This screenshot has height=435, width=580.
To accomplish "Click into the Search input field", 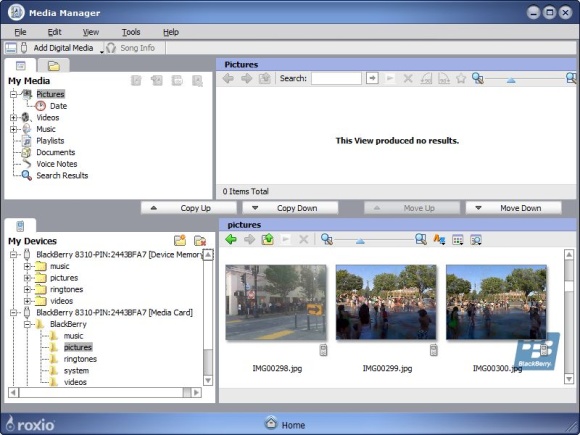I will (x=336, y=78).
